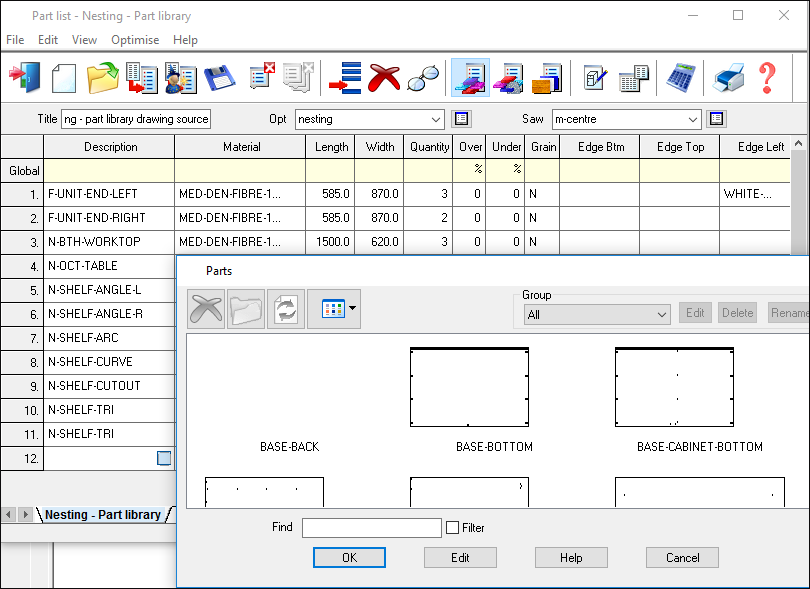Expand the Saw m-centre dropdown
Image resolution: width=810 pixels, height=589 pixels.
(x=693, y=119)
